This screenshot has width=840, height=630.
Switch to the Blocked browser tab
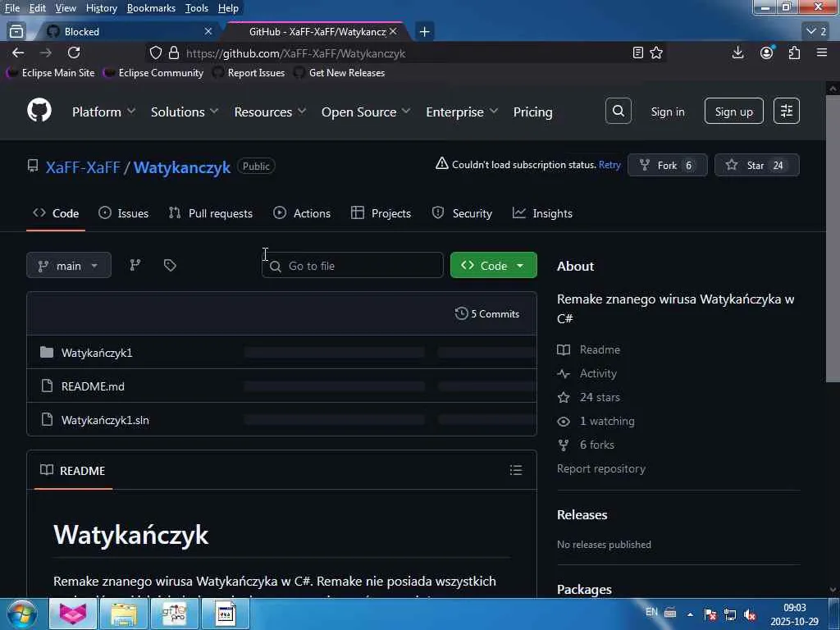click(x=129, y=32)
